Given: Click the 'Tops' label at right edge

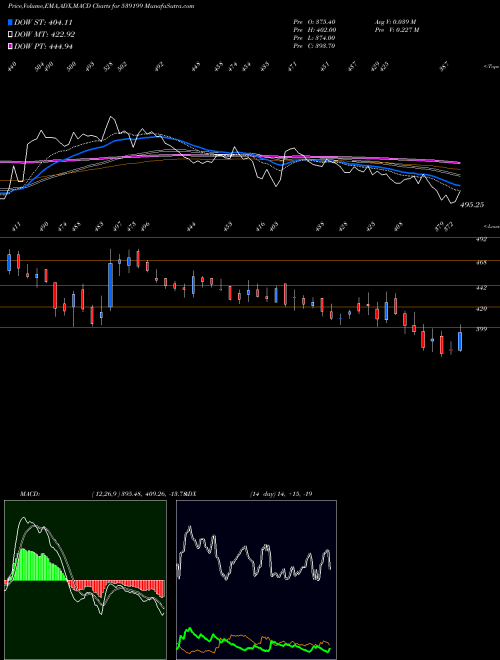Looking at the screenshot, I should tap(492, 67).
